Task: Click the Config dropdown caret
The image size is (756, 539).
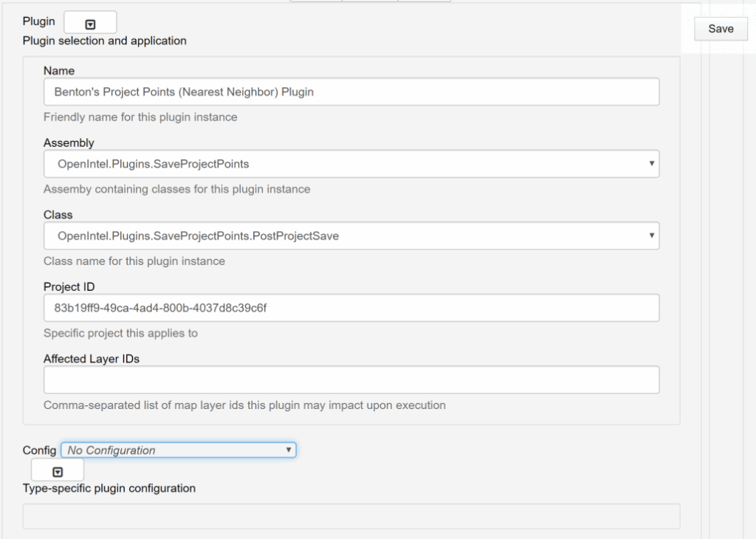Action: pyautogui.click(x=289, y=450)
